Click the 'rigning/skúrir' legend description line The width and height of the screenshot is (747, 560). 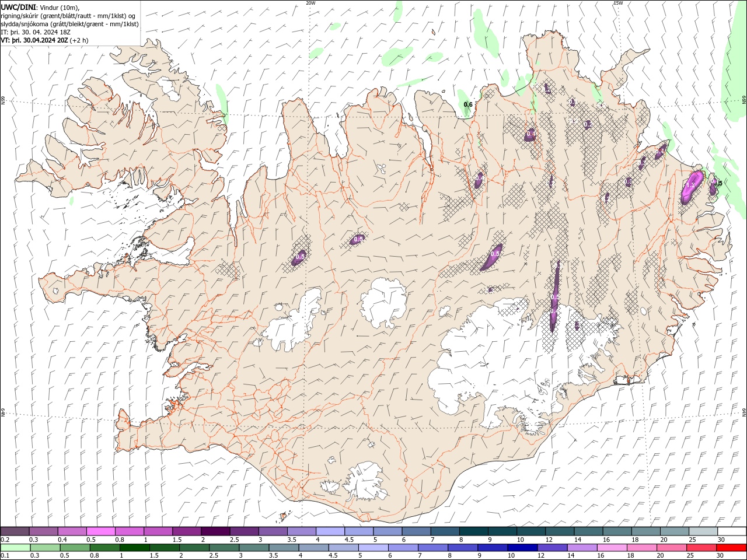tap(68, 15)
